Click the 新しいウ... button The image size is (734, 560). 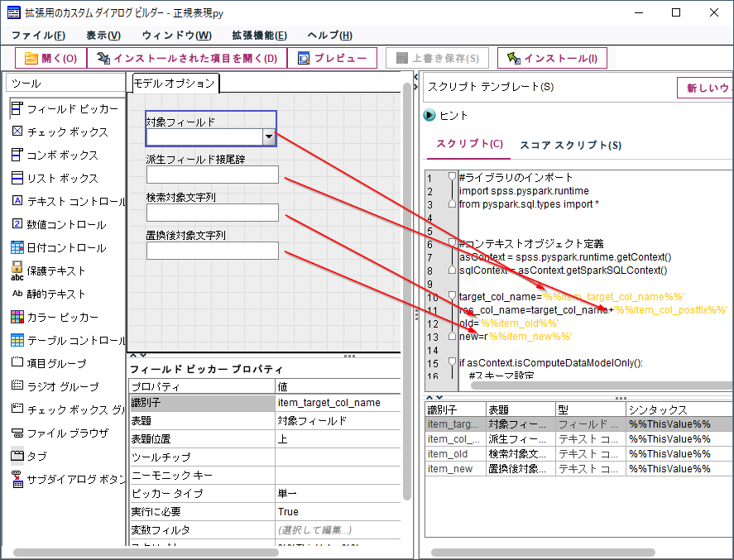[x=706, y=88]
